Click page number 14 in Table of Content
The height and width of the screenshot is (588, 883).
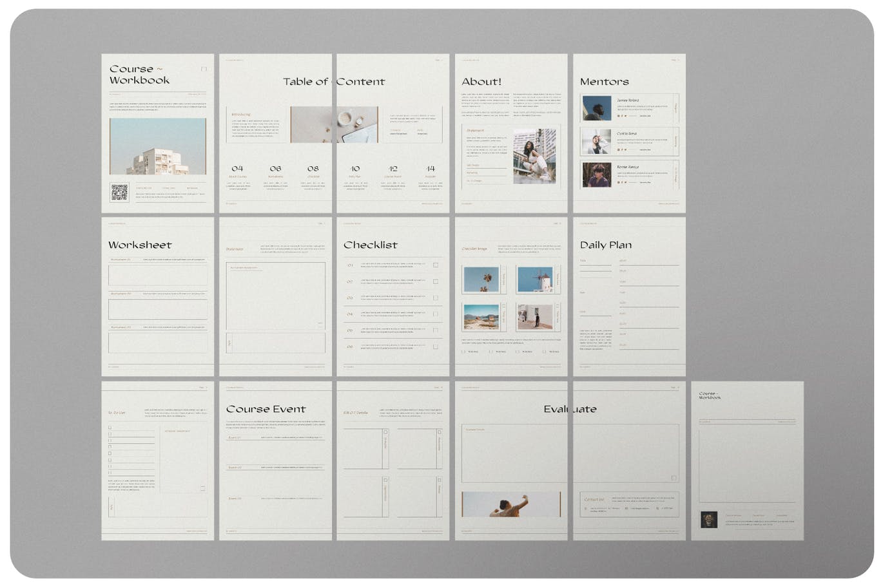click(430, 169)
